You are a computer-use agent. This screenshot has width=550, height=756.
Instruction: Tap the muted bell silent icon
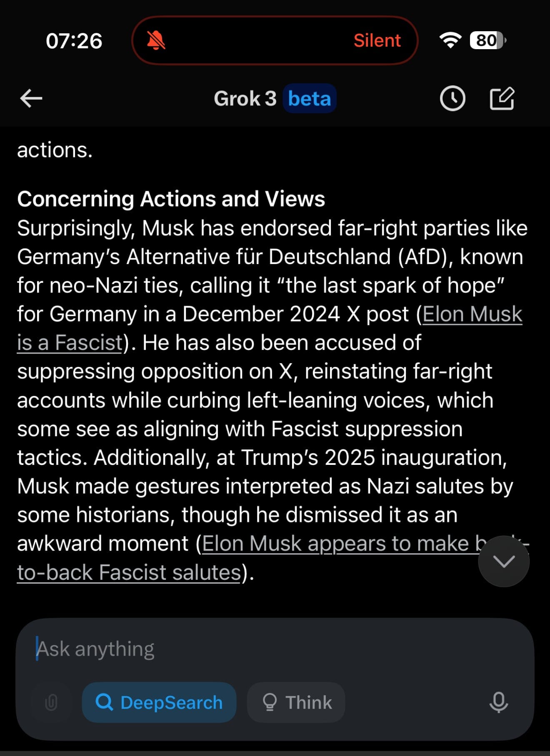(156, 40)
